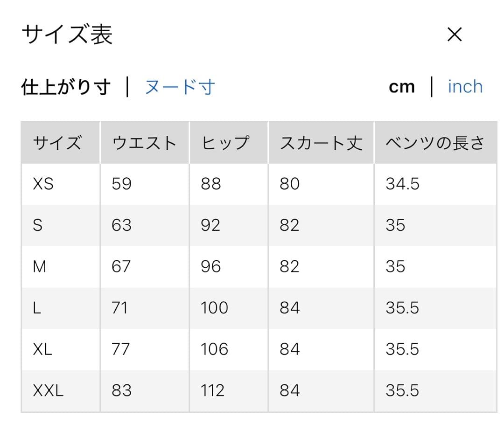Click the サイズ表 dialog title
The height and width of the screenshot is (431, 504).
(x=67, y=35)
